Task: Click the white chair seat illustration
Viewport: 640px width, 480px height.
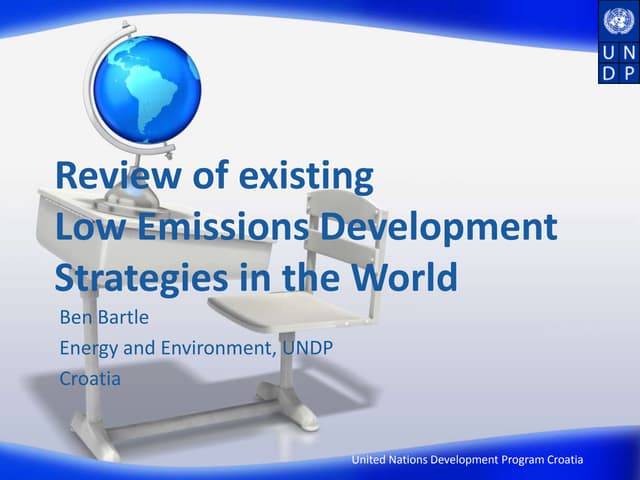Action: [290, 310]
